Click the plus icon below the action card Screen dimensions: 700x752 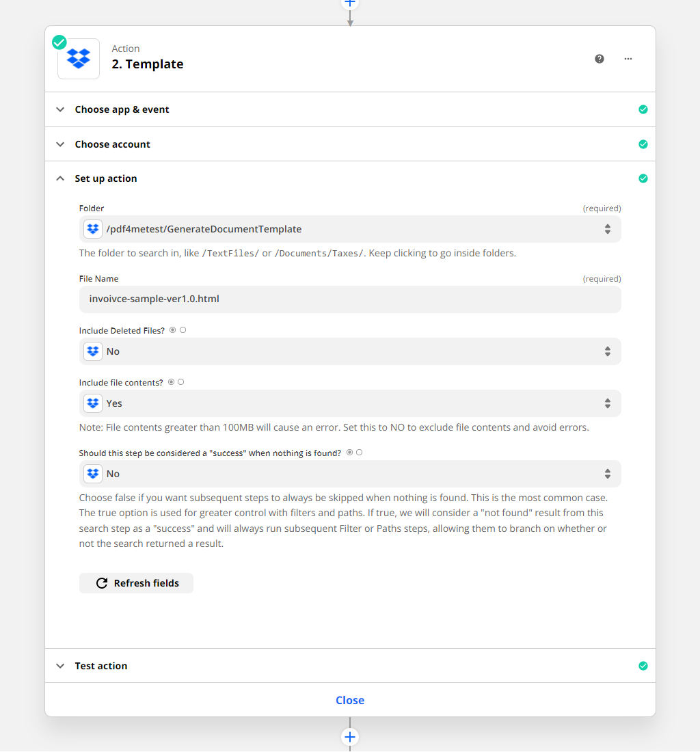click(350, 737)
